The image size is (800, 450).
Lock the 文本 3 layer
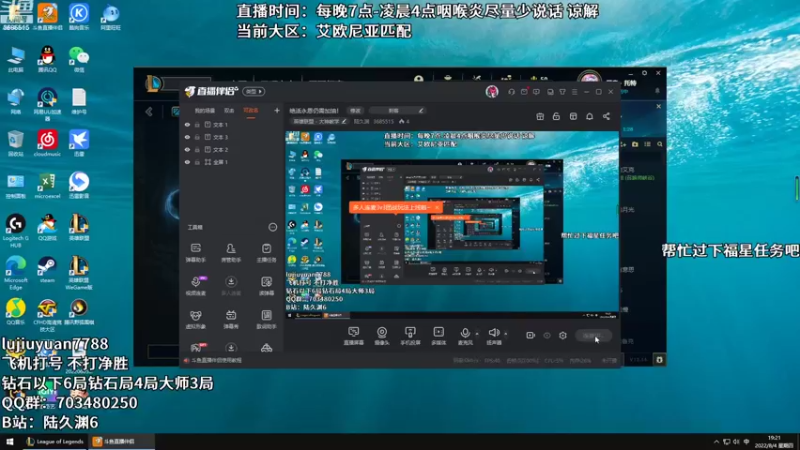[x=197, y=137]
